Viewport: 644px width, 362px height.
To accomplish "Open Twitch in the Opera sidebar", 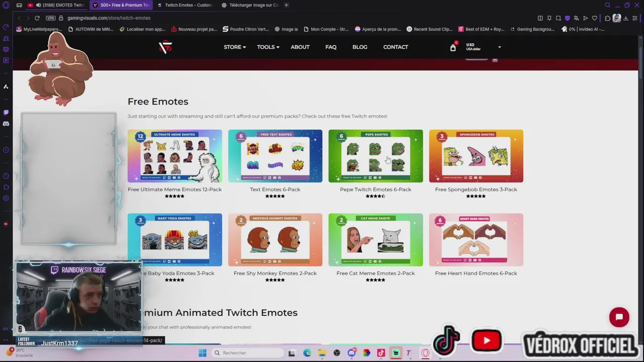I will pyautogui.click(x=6, y=113).
